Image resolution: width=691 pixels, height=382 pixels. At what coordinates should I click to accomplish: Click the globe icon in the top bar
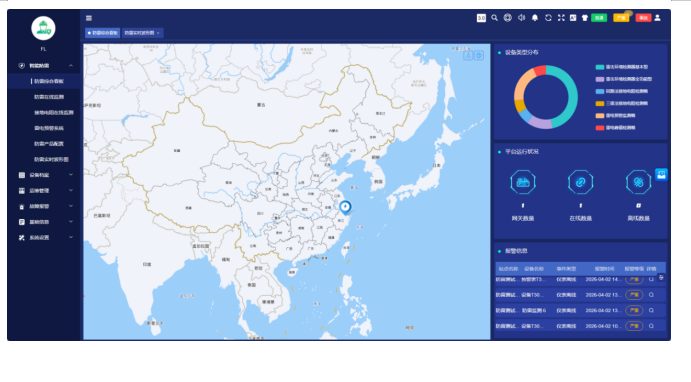point(508,18)
